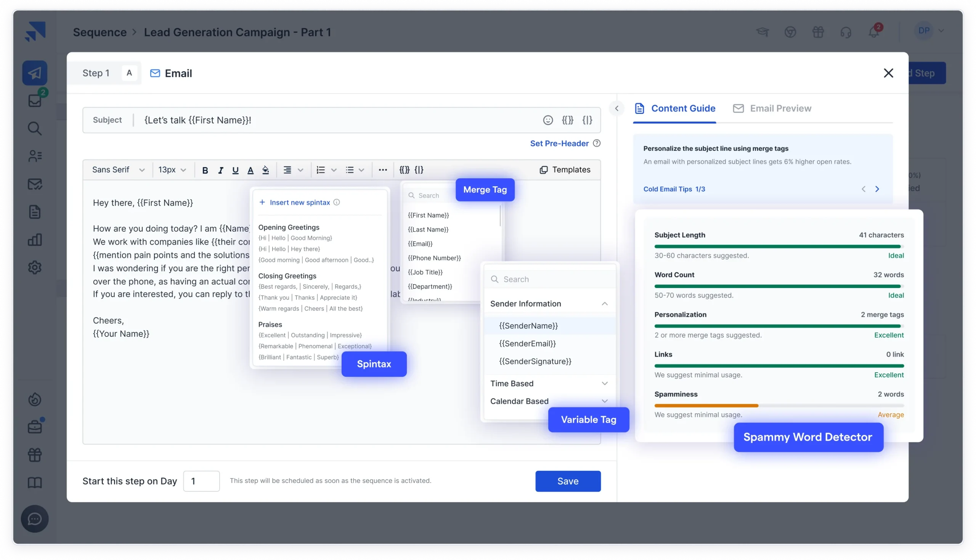
Task: Collapse the Sender Information section
Action: 605,304
